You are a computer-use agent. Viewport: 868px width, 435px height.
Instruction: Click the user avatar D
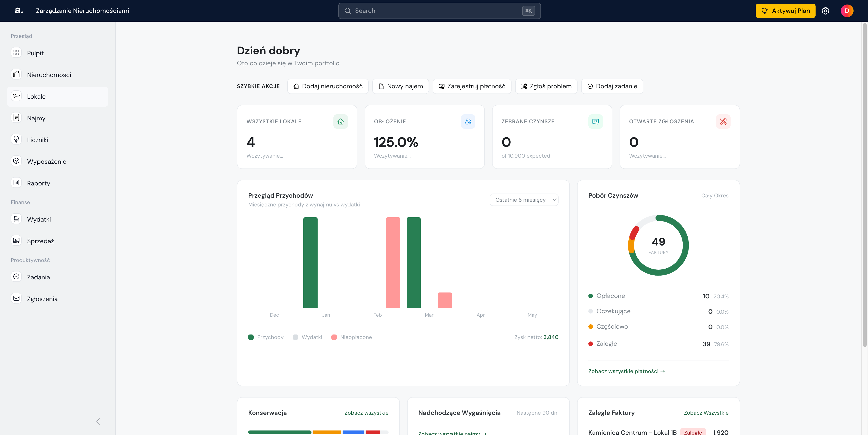point(847,11)
